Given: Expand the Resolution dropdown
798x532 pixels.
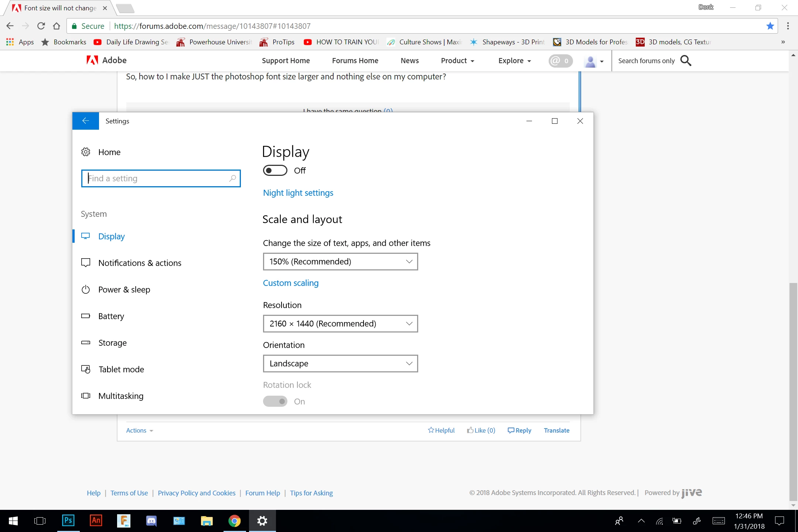Looking at the screenshot, I should 340,324.
